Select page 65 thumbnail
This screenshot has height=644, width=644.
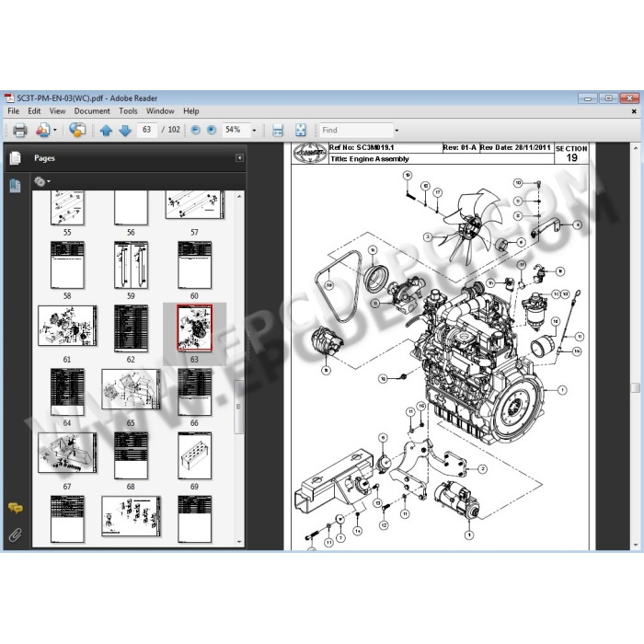tap(131, 389)
